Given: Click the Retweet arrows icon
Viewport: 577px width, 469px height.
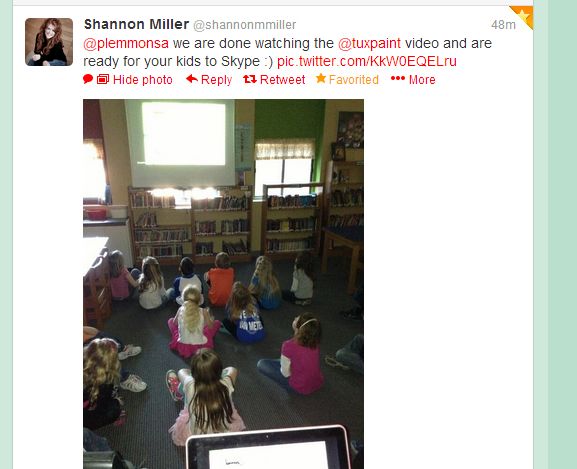Looking at the screenshot, I should 250,79.
